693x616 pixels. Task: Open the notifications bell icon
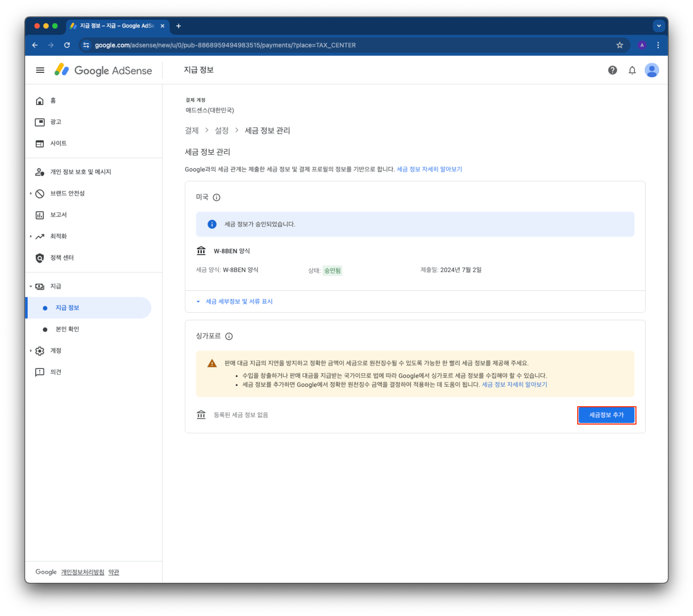(632, 70)
